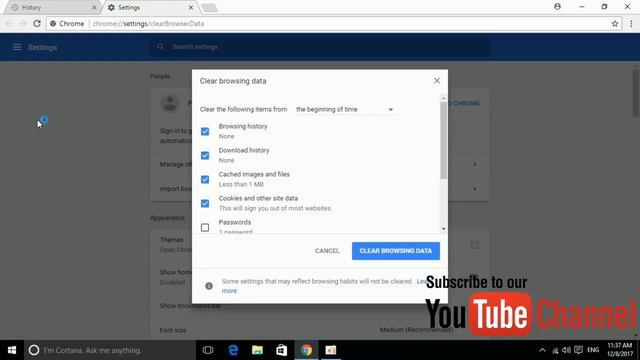Click the page's vertical scrollbar

coord(636,92)
